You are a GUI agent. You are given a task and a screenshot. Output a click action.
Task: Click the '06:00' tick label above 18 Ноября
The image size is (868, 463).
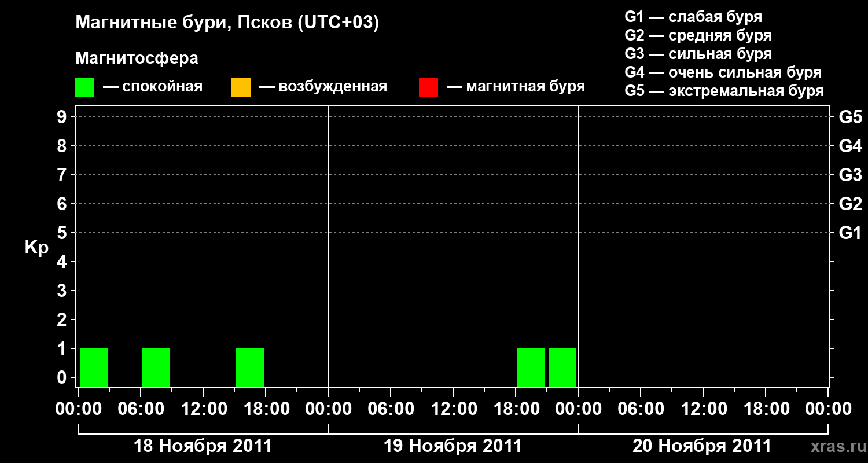point(141,409)
